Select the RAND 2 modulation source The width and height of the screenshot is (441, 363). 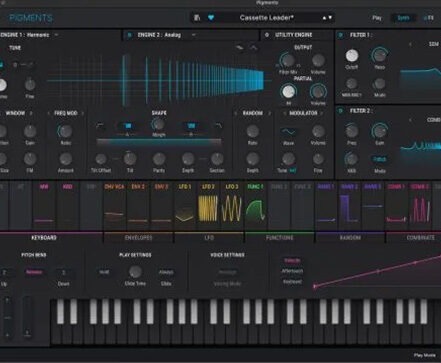(x=349, y=205)
